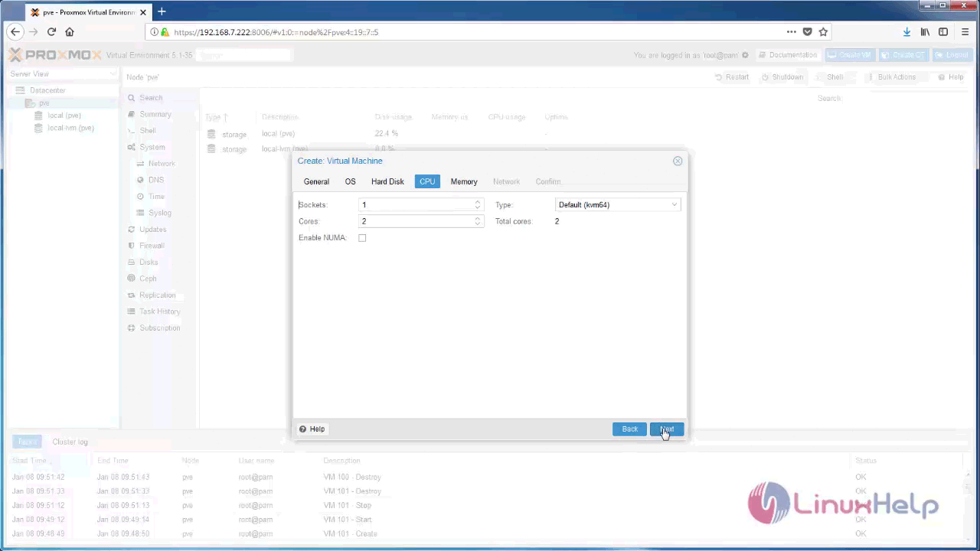This screenshot has width=980, height=551.
Task: Switch to the General tab
Action: [316, 181]
